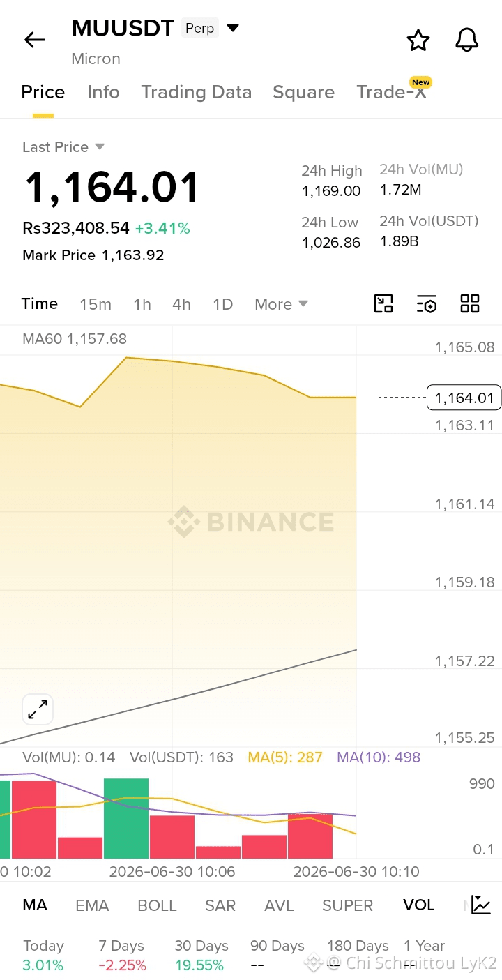Add MUUSDT to favorites with star icon
The width and height of the screenshot is (502, 980).
coord(418,40)
